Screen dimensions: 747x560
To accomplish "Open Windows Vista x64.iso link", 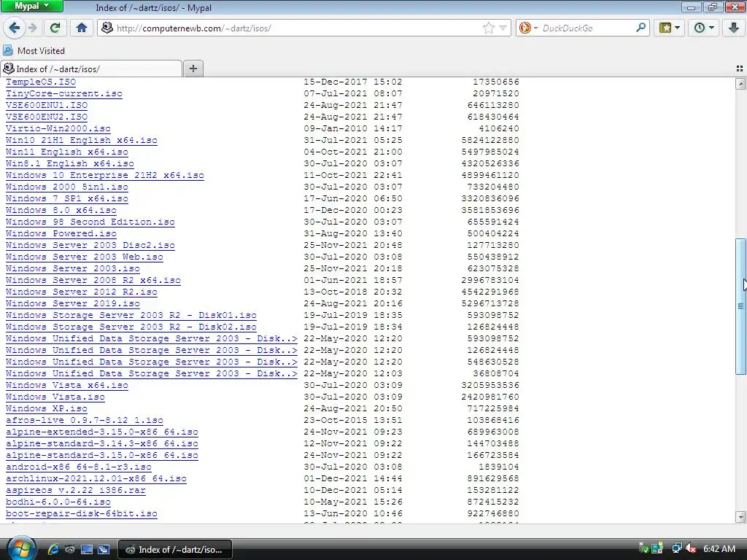I will [x=66, y=385].
